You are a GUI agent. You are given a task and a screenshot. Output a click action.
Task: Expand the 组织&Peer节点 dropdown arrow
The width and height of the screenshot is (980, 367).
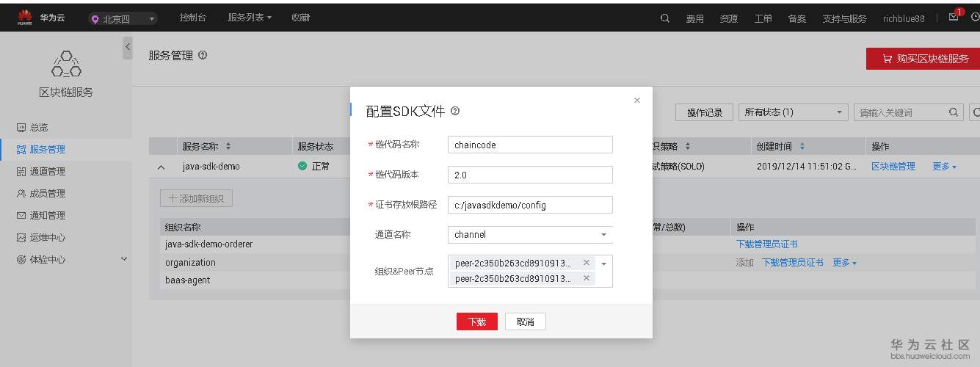604,264
